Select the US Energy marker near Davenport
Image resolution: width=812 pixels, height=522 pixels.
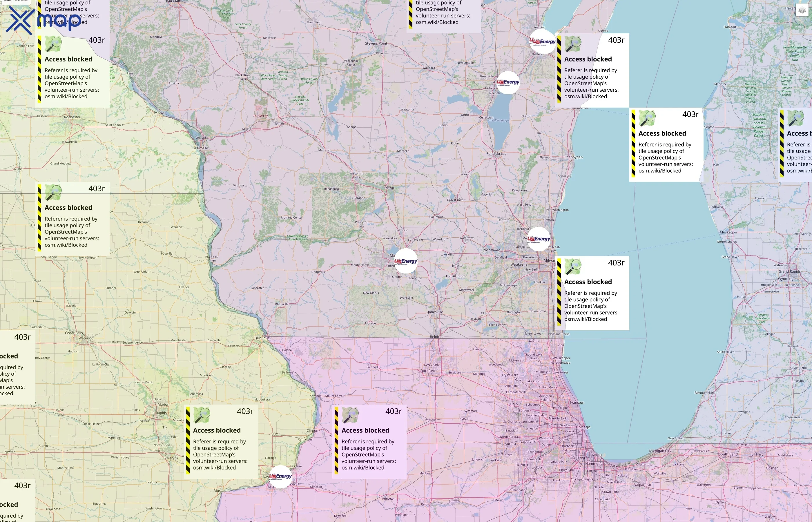tap(280, 476)
